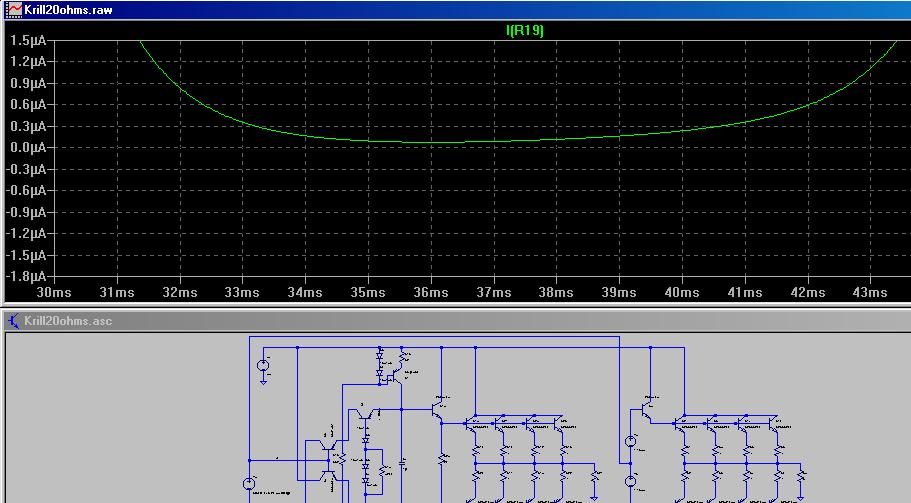Screen dimensions: 911x503
Task: Click the 43ms time axis label
Action: 870,292
